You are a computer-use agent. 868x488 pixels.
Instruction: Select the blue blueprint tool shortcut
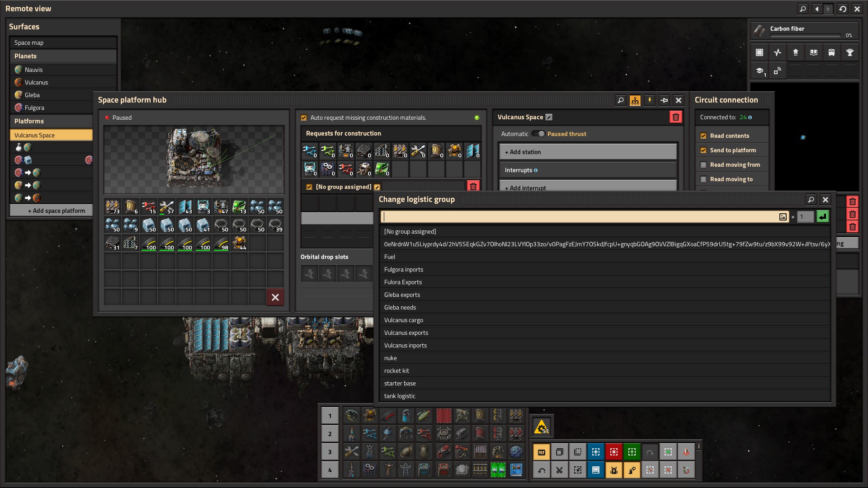coord(596,452)
